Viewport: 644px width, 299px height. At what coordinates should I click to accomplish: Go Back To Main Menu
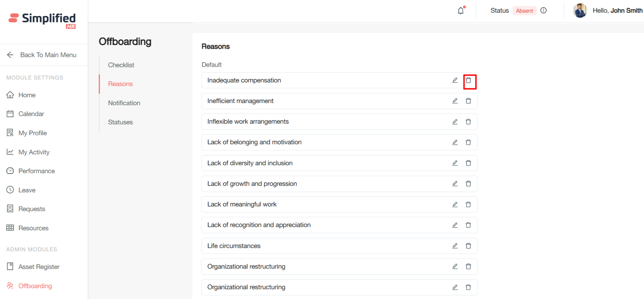point(42,55)
